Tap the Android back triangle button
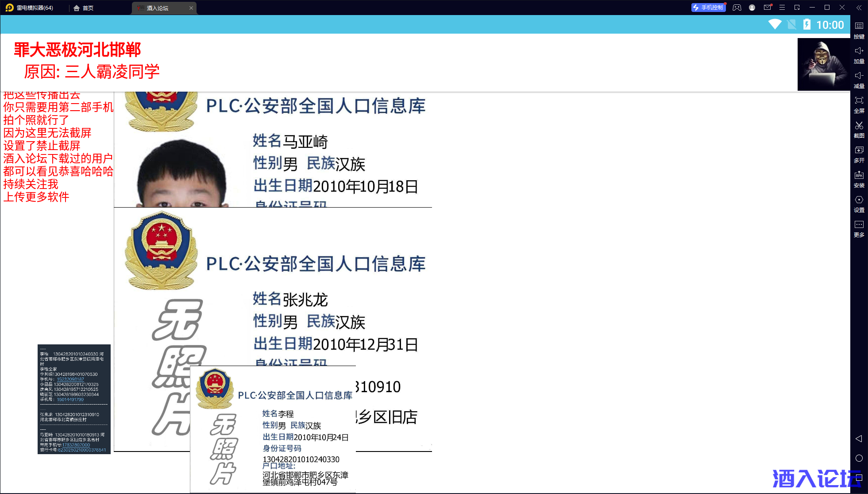This screenshot has height=494, width=868. 859,439
